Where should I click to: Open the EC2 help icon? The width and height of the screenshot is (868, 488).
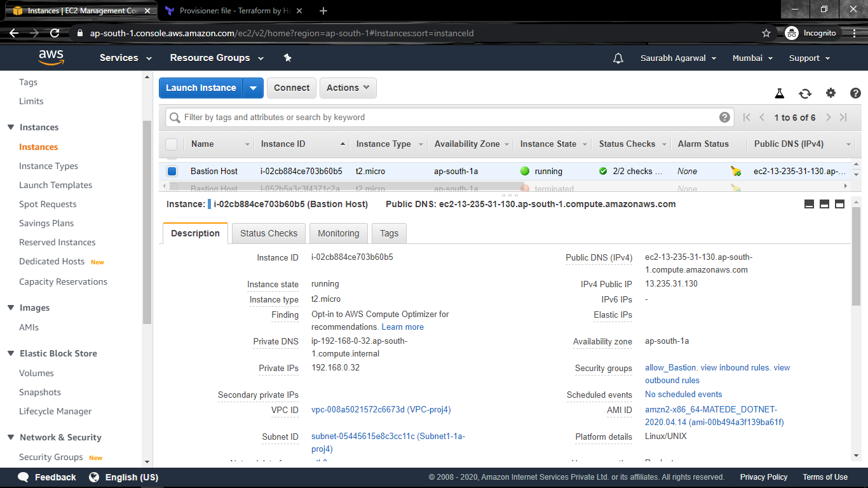click(x=855, y=93)
